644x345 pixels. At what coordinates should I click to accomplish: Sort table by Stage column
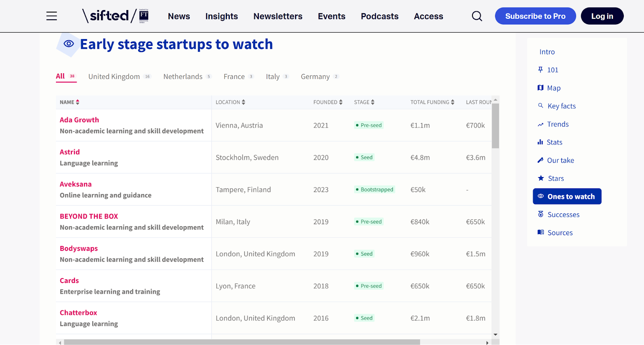click(x=364, y=102)
